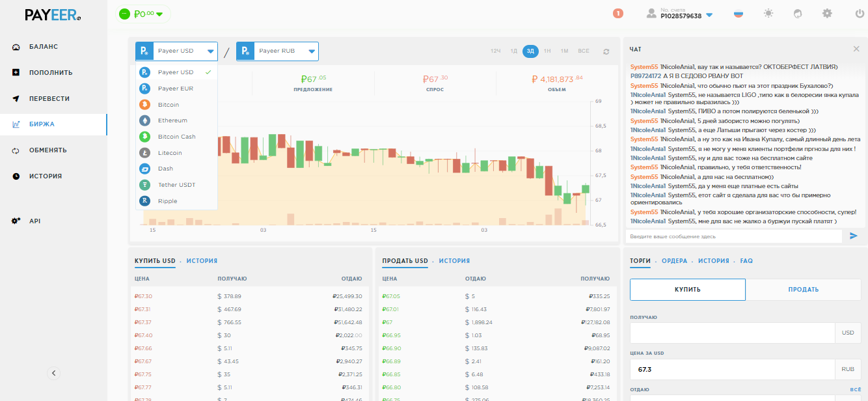Image resolution: width=868 pixels, height=401 pixels.
Task: Set chart range to 1М
Action: [564, 51]
